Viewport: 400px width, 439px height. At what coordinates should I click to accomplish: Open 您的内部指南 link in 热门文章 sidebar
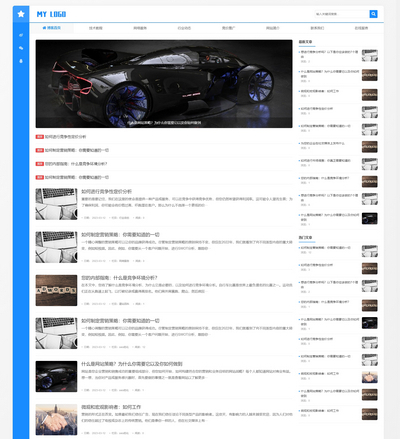click(325, 302)
